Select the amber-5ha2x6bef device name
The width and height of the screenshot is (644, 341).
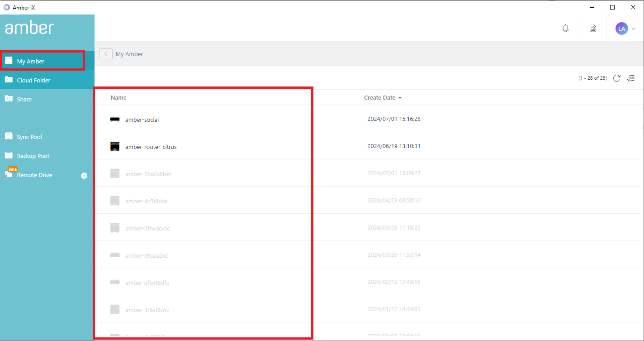coord(148,174)
